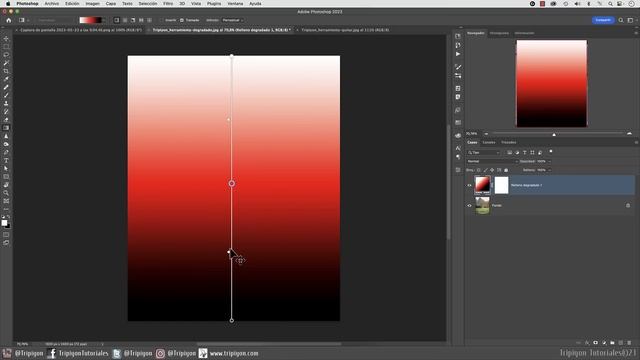The height and width of the screenshot is (360, 640).
Task: Select the Pen tool
Action: pos(6,152)
